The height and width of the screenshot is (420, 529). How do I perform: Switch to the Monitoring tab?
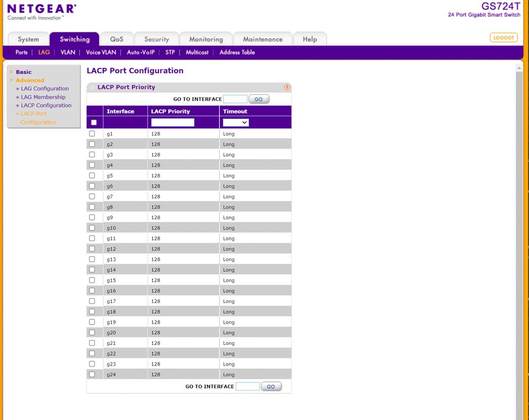click(x=205, y=38)
